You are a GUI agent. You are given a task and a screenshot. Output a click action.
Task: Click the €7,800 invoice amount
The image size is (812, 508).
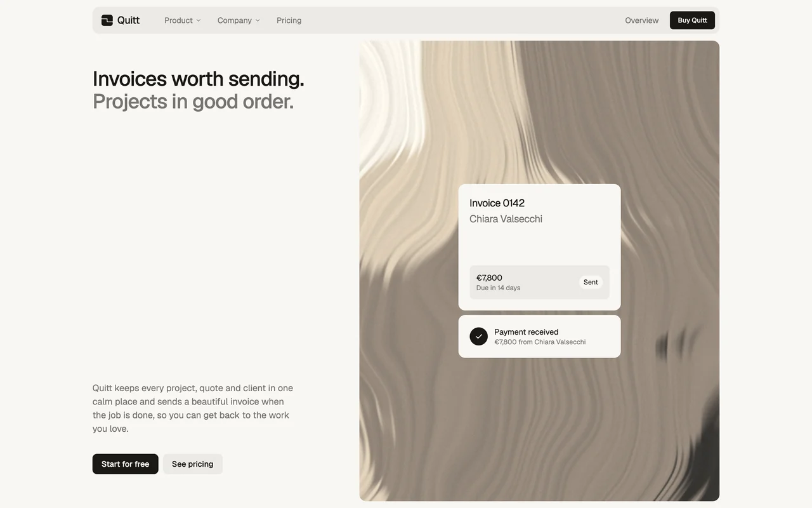point(489,277)
